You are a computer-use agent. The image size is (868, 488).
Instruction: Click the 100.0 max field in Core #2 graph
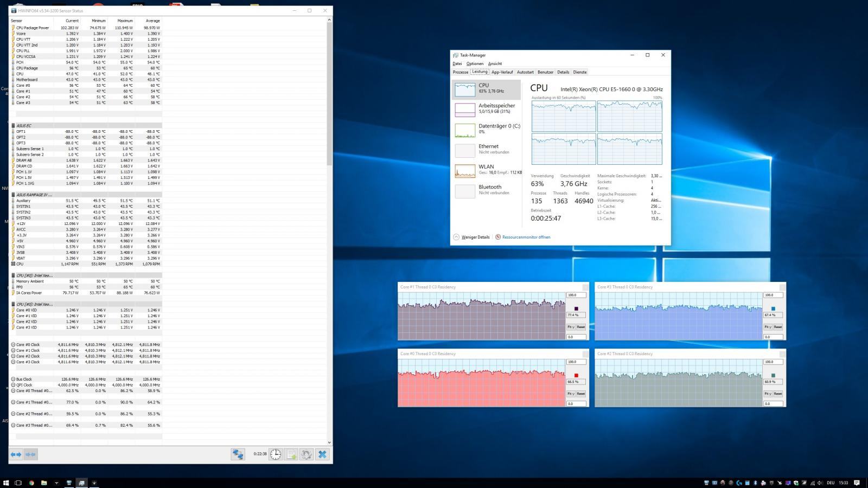coord(774,362)
